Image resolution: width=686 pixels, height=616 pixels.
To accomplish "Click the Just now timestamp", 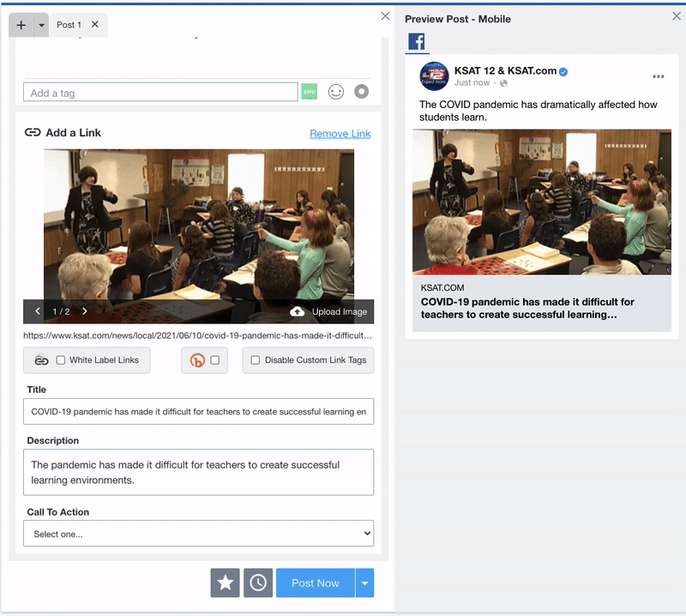I will point(472,82).
